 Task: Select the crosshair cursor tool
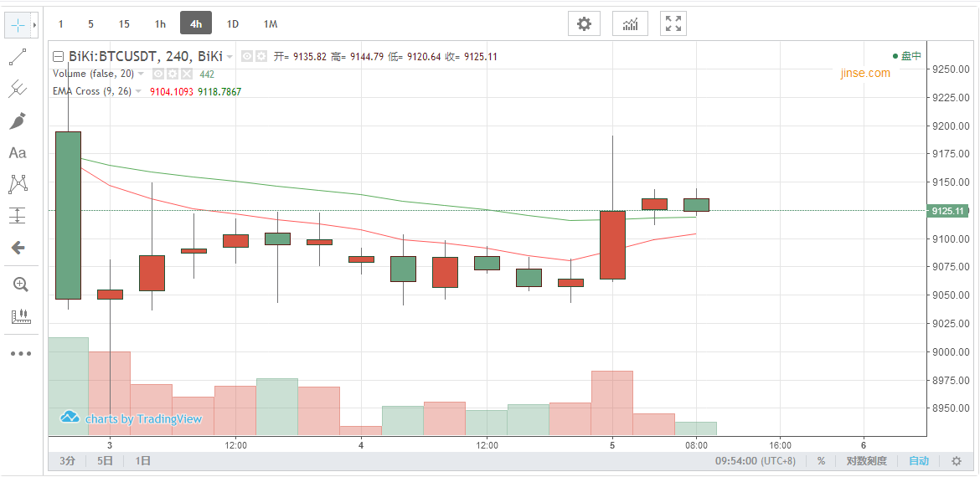18,25
